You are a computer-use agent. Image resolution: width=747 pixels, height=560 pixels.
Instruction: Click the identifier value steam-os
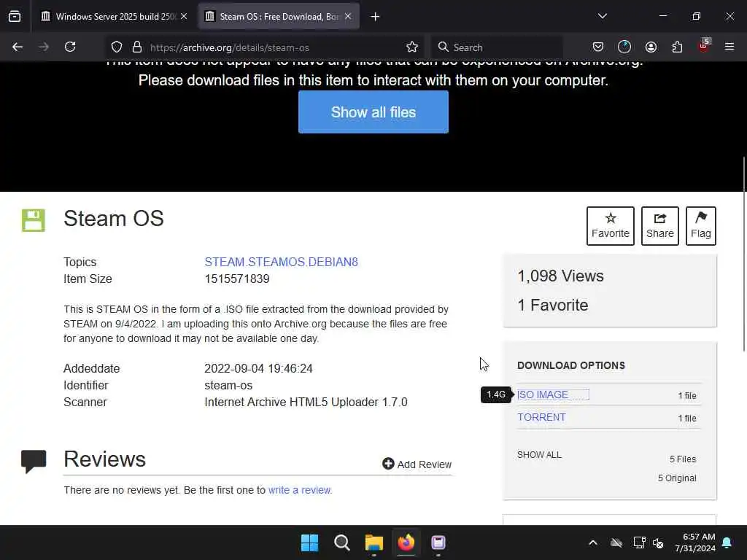pyautogui.click(x=228, y=385)
